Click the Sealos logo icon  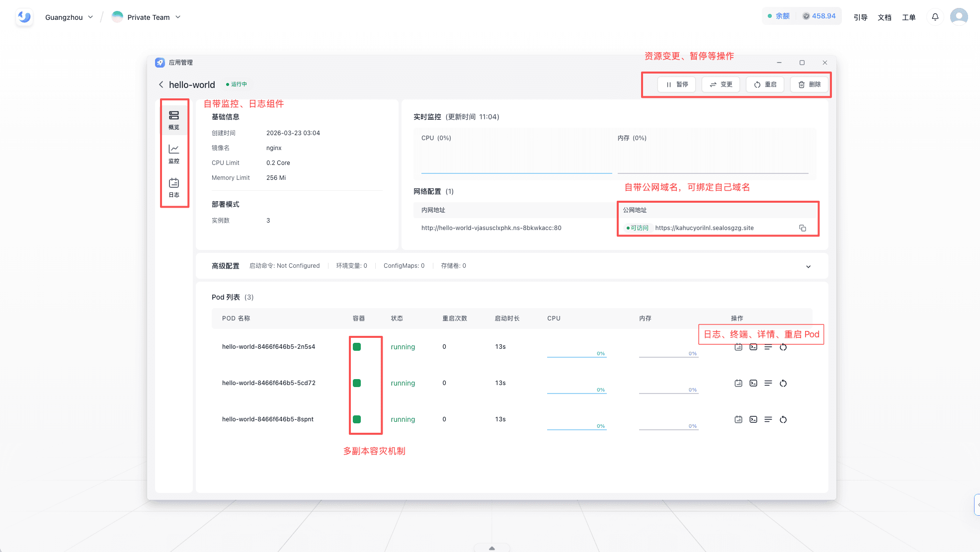pos(24,17)
